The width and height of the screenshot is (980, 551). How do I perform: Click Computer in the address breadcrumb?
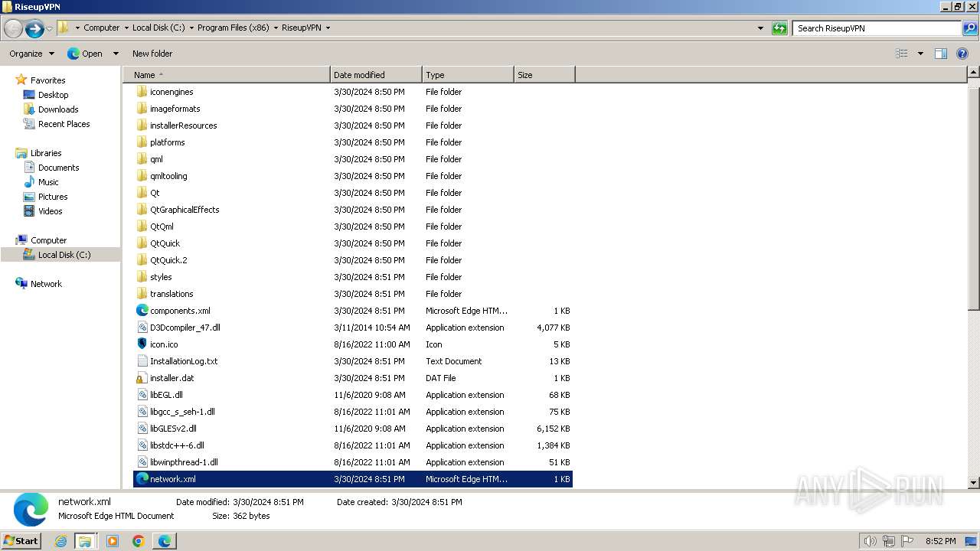102,28
